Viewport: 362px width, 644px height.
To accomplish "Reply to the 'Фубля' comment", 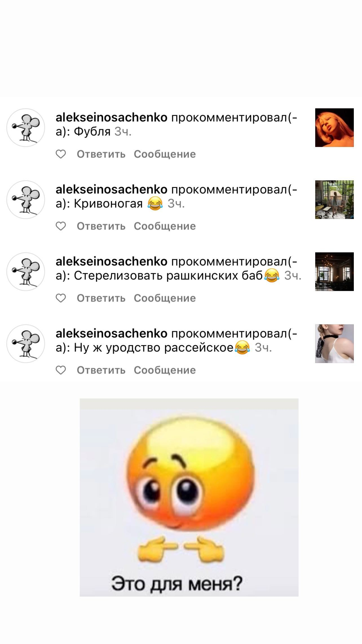I will tap(101, 154).
